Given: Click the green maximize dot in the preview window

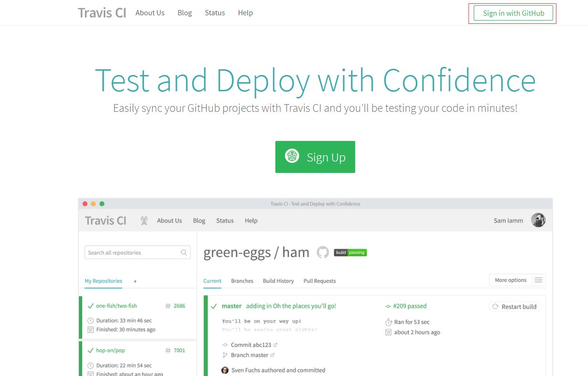Looking at the screenshot, I should [102, 204].
